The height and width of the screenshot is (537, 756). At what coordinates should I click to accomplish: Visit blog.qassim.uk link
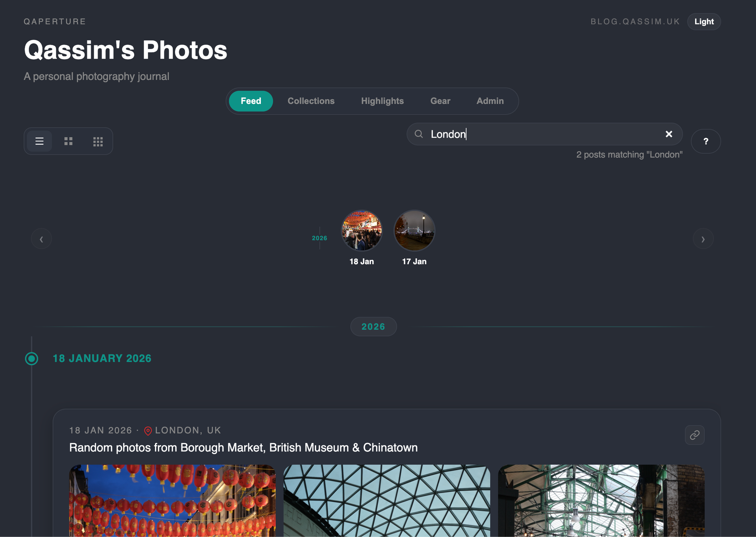tap(635, 22)
